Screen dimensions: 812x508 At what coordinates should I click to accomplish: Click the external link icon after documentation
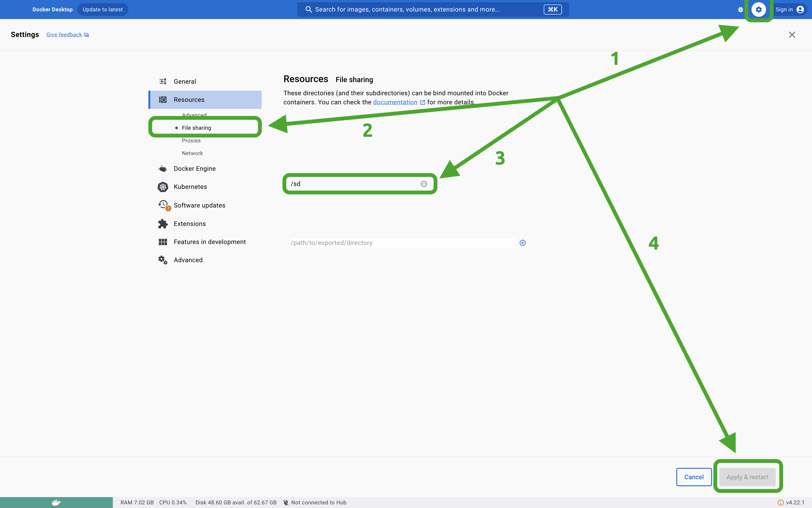coord(423,103)
